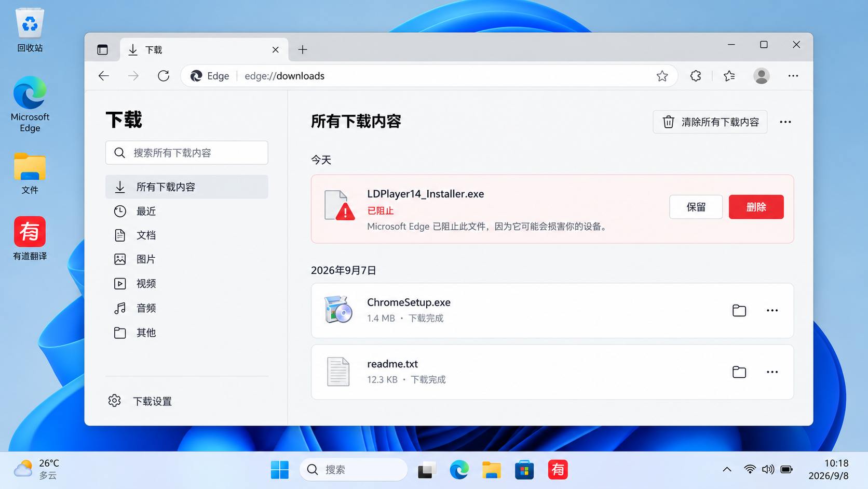
Task: Open Task View on taskbar
Action: pos(427,470)
